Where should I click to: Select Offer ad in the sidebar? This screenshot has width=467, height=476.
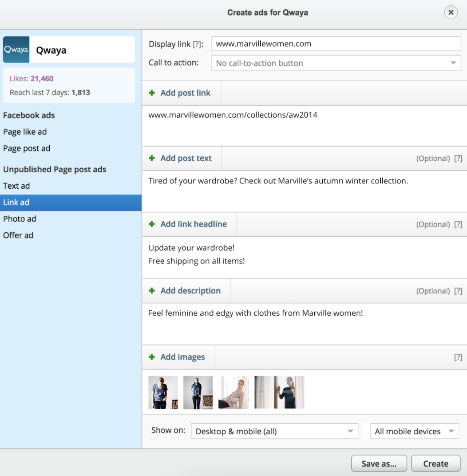point(18,235)
